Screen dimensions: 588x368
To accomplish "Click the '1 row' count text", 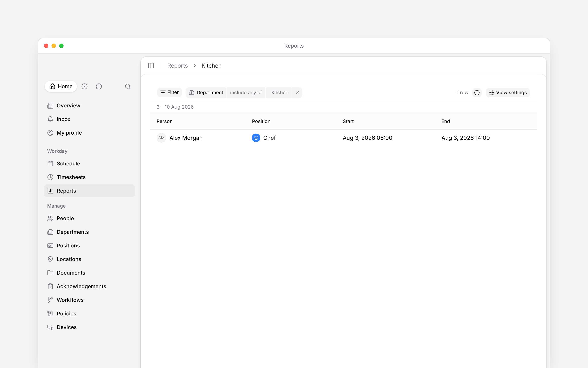I will [x=462, y=92].
